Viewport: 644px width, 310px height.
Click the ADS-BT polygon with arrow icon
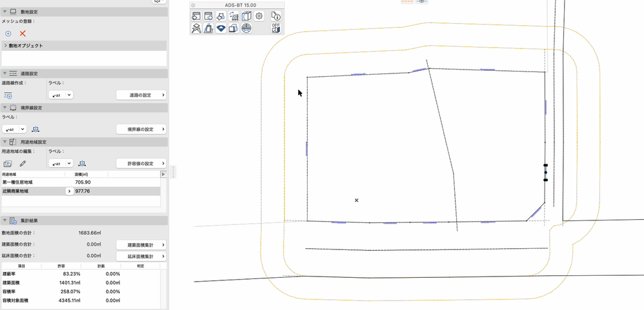click(221, 16)
